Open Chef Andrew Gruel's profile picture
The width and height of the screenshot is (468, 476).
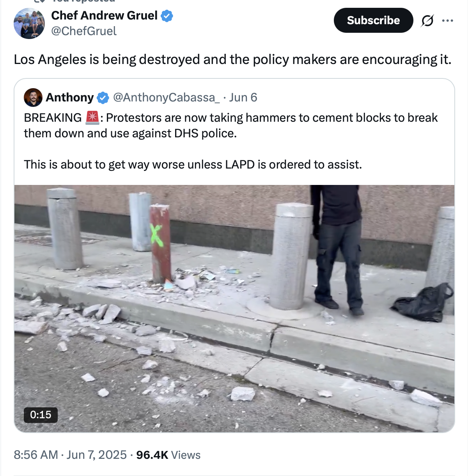[x=29, y=23]
